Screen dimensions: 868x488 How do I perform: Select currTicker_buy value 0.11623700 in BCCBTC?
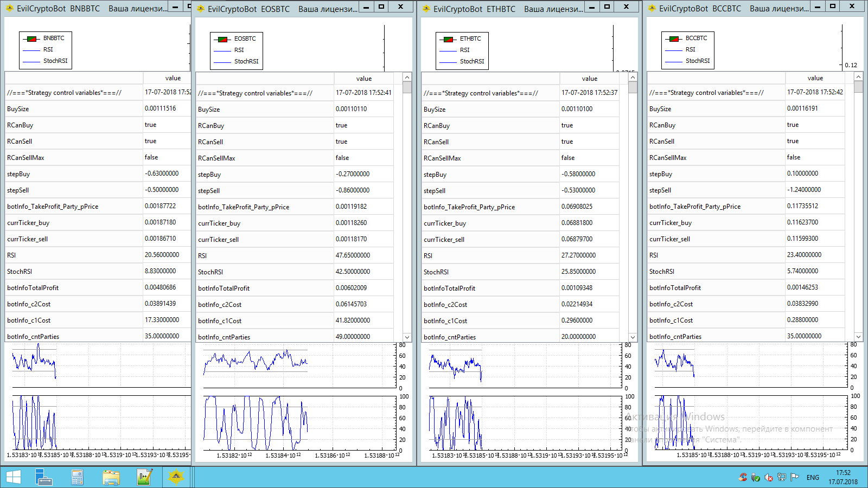point(802,222)
